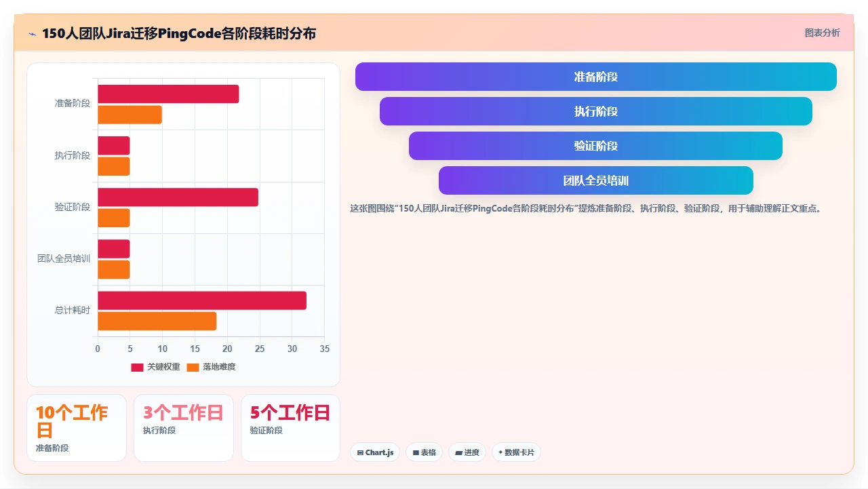Click the Chart.js tag
868x489 pixels.
[375, 452]
